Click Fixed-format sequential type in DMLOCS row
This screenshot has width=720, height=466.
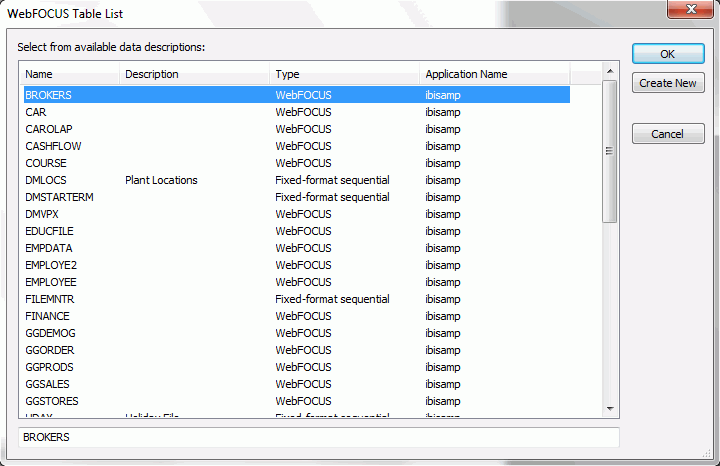332,180
